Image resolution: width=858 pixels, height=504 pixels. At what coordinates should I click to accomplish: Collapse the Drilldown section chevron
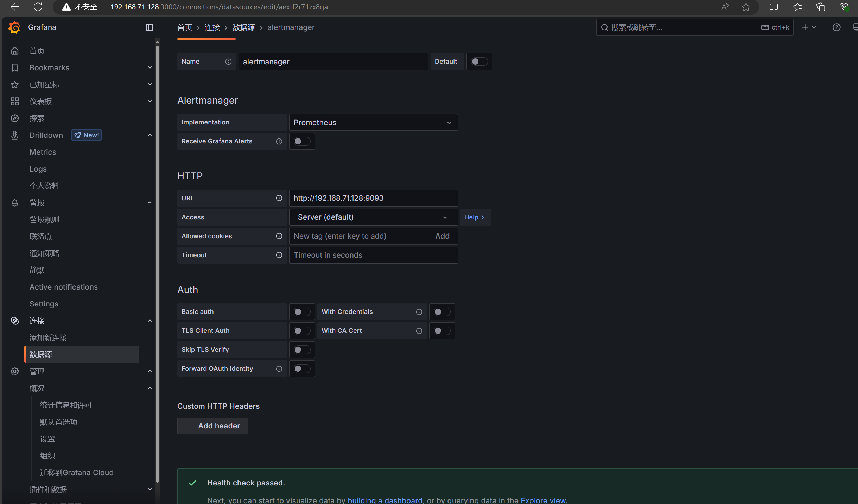(150, 135)
